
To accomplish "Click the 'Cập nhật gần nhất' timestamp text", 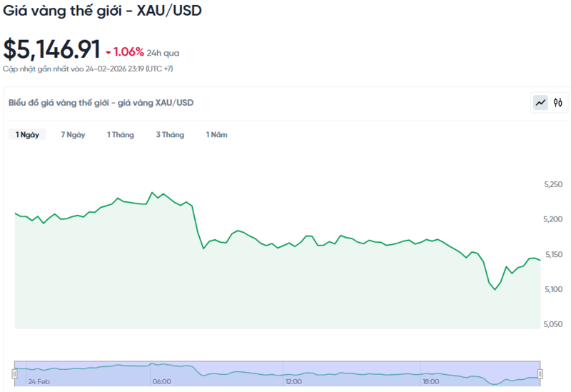I will [x=88, y=69].
